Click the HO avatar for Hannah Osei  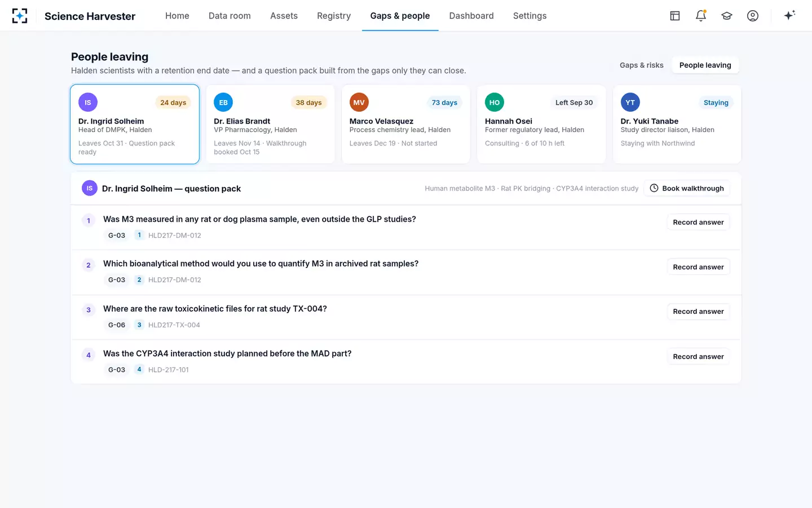[x=495, y=102]
